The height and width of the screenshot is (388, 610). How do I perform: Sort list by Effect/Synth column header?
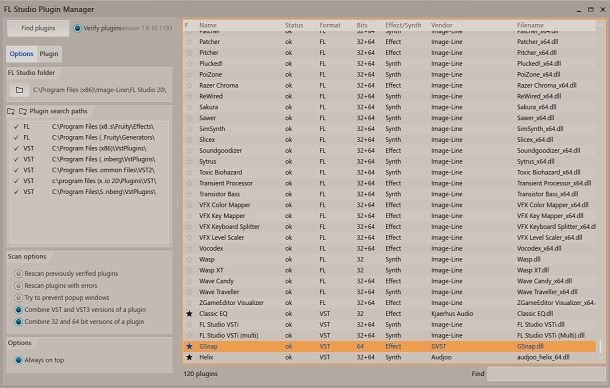pyautogui.click(x=403, y=25)
